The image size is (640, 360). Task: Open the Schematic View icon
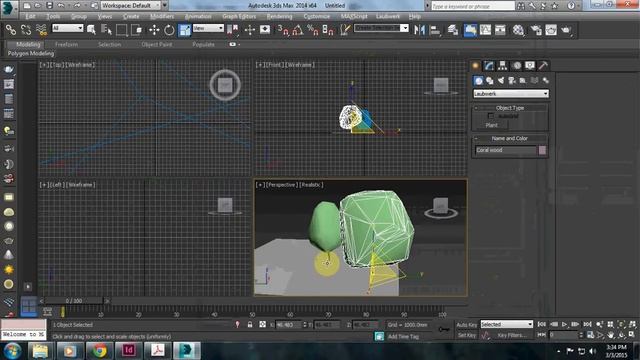click(500, 30)
